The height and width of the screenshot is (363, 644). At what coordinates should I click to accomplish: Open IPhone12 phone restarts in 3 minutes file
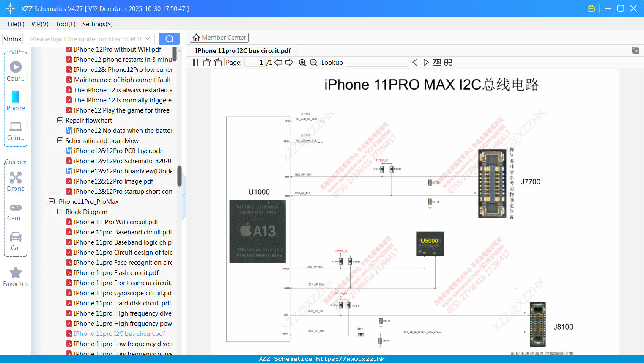(119, 59)
